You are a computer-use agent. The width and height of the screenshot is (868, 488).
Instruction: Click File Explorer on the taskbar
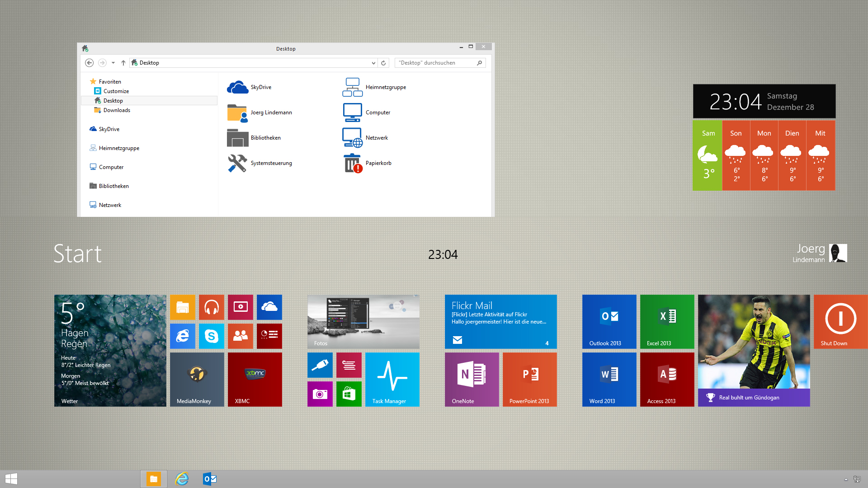coord(154,479)
